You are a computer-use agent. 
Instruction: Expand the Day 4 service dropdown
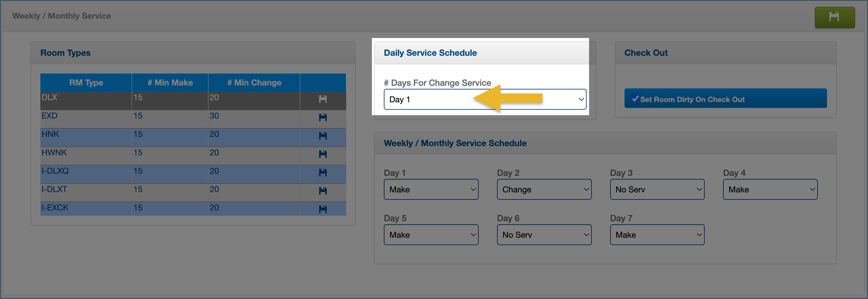[x=770, y=189]
